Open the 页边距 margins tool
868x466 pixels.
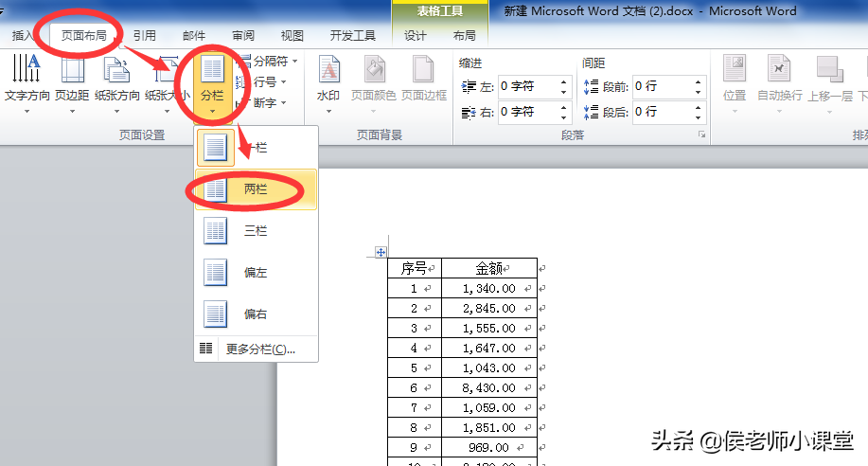point(72,83)
